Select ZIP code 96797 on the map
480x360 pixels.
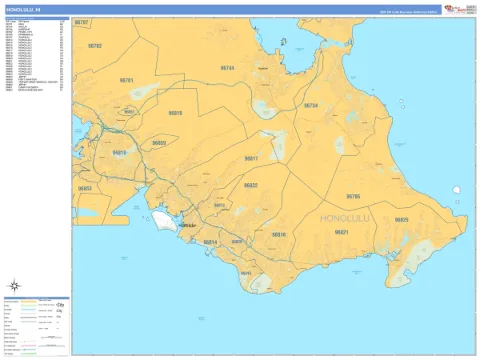[81, 22]
